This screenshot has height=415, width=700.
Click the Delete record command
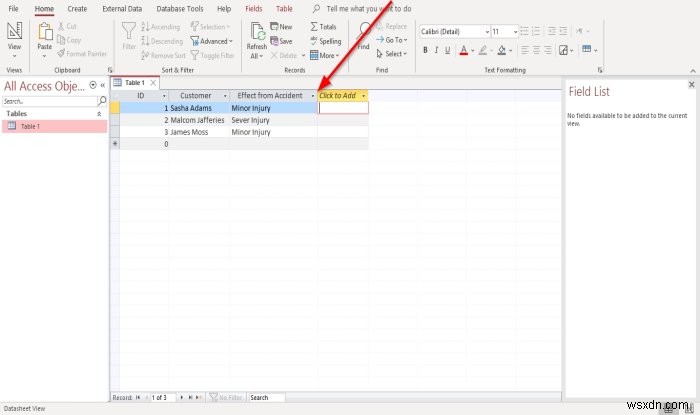(x=283, y=55)
